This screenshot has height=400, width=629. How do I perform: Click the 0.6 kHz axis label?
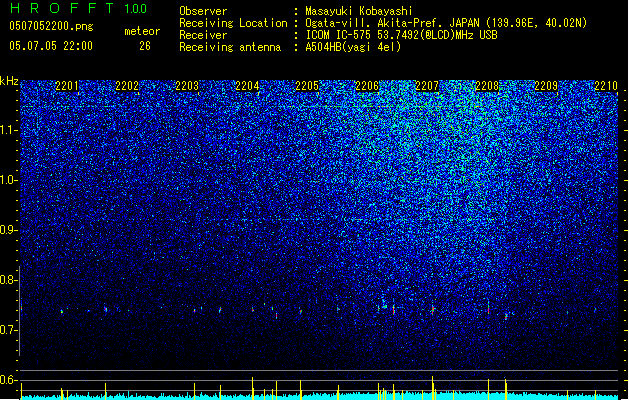pos(9,380)
